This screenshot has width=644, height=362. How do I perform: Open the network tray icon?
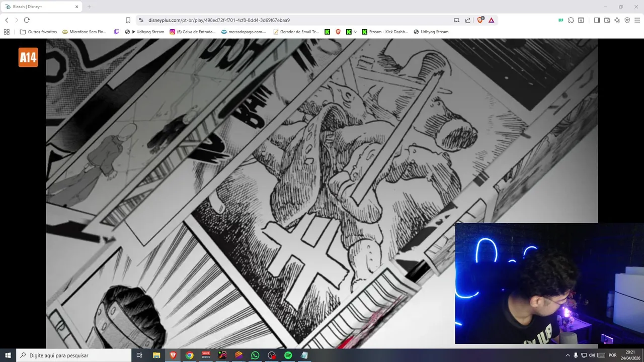(x=584, y=355)
